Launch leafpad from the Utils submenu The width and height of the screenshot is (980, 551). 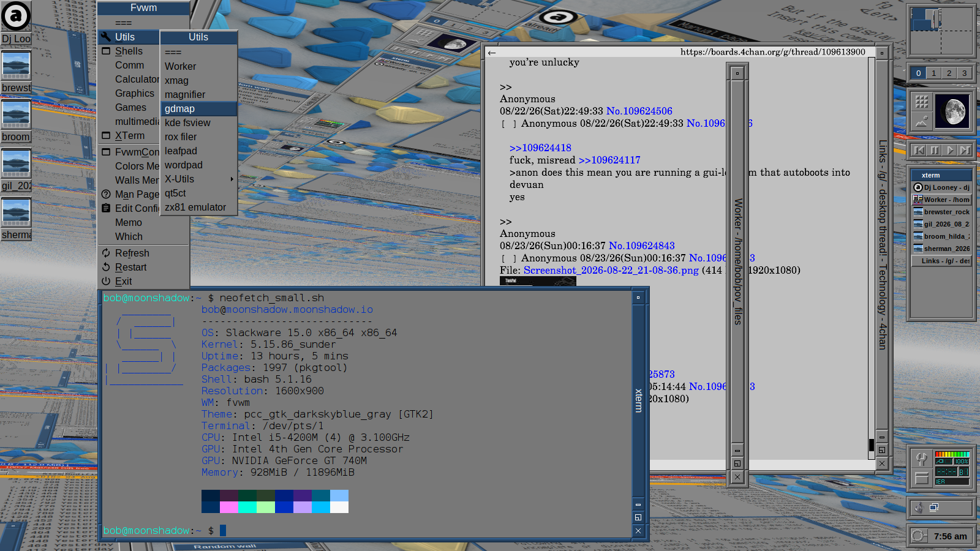point(198,151)
